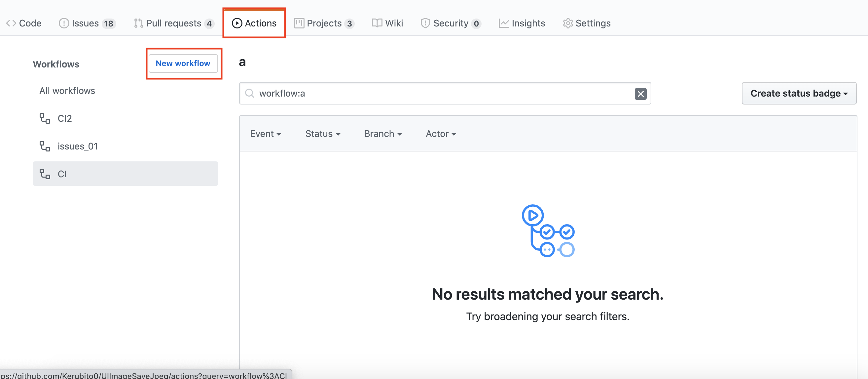Screen dimensions: 868x379
Task: Click the CI2 workflow icon
Action: click(x=45, y=118)
